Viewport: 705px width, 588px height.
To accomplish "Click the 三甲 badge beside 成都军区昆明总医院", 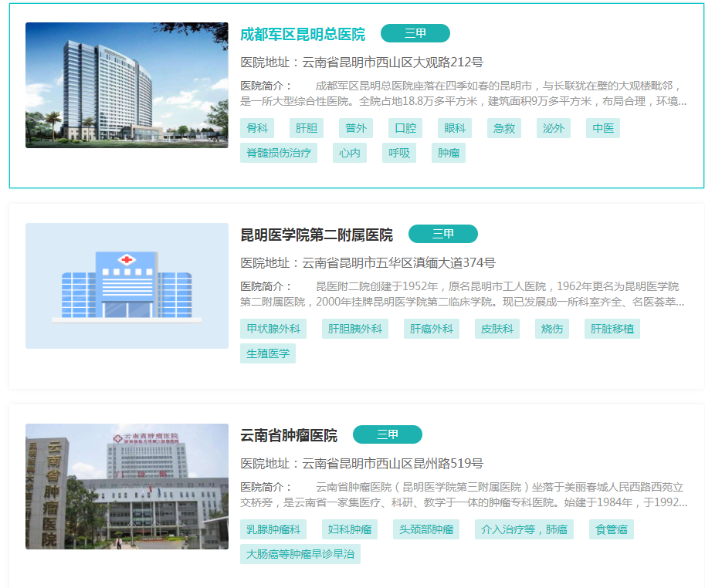I will pos(415,33).
